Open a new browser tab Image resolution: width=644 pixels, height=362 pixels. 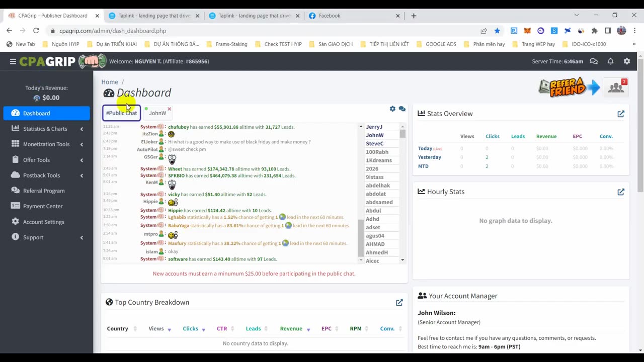pyautogui.click(x=414, y=16)
